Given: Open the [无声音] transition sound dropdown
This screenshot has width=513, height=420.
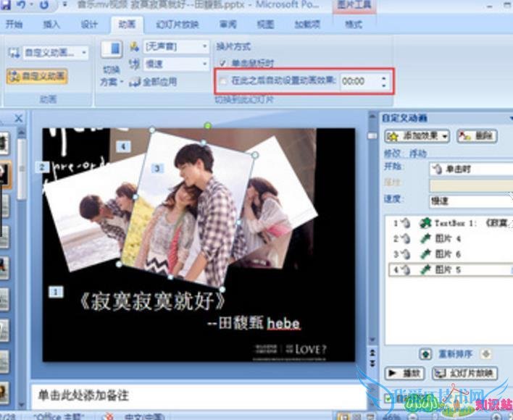Looking at the screenshot, I should point(205,46).
